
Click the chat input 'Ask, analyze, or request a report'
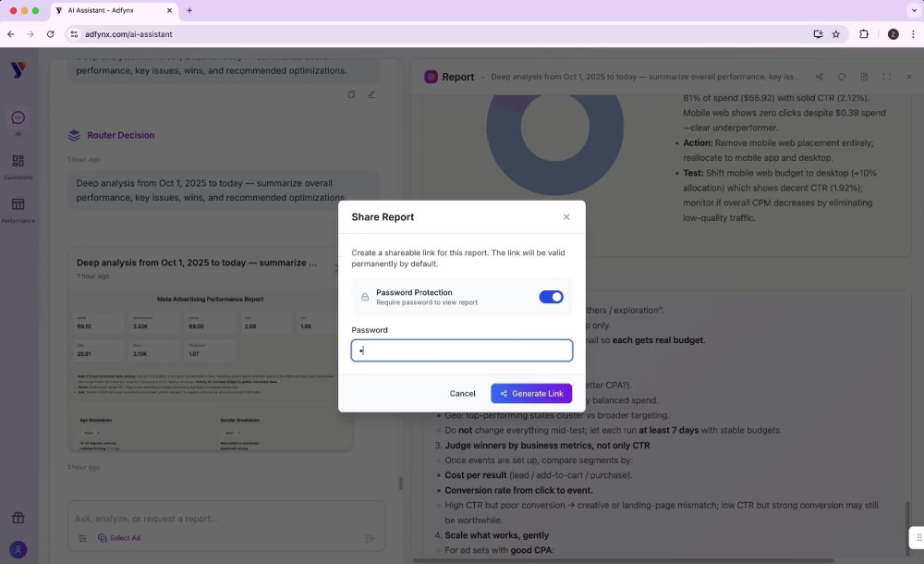pos(226,519)
